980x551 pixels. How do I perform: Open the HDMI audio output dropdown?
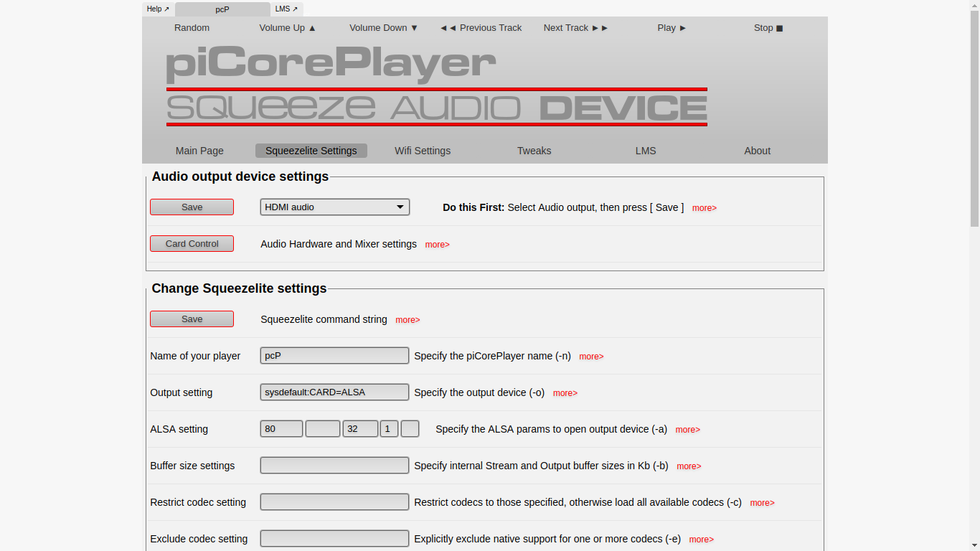pyautogui.click(x=334, y=207)
